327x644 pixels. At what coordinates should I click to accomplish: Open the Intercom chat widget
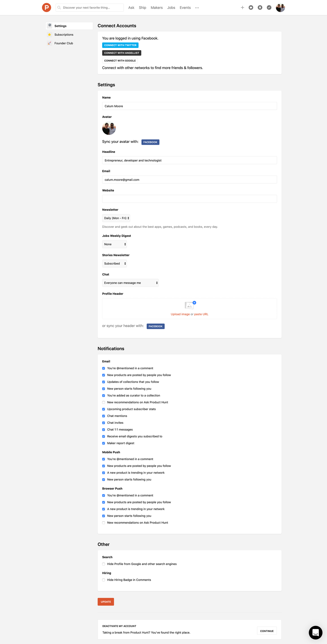315,632
